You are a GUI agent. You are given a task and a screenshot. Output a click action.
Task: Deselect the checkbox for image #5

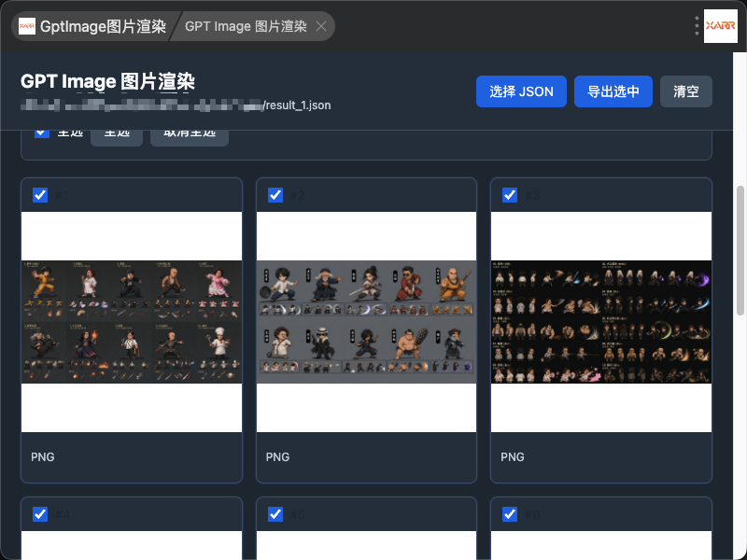275,514
